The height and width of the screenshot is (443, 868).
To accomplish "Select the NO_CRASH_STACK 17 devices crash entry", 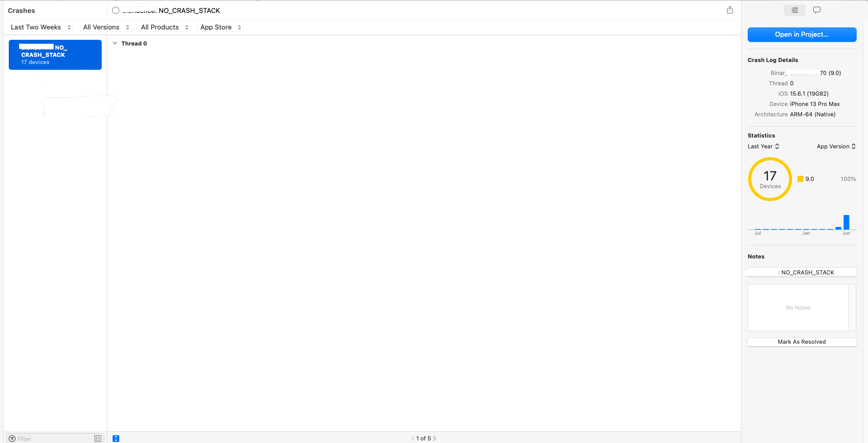I will point(55,55).
